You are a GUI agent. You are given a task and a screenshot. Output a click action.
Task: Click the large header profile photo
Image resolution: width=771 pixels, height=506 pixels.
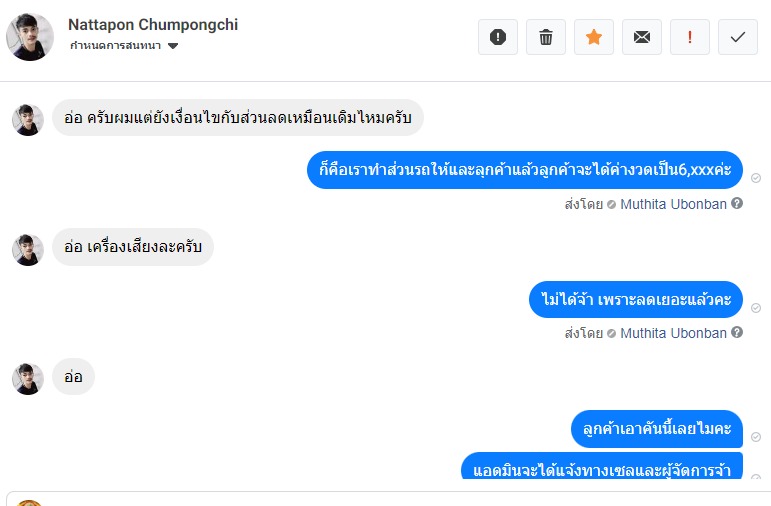(30, 37)
